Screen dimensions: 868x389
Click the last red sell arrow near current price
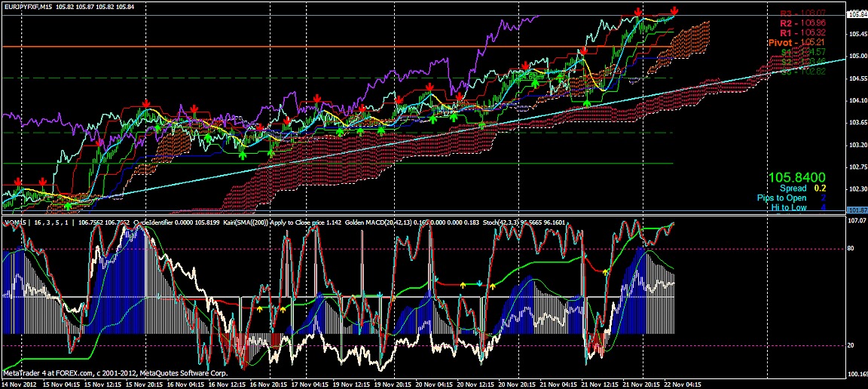tap(674, 11)
